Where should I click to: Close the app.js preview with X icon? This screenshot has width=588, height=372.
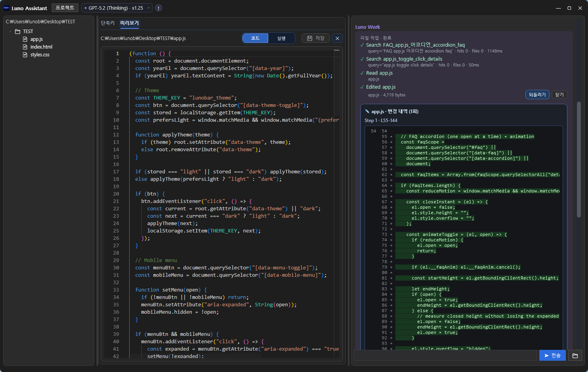pyautogui.click(x=337, y=38)
